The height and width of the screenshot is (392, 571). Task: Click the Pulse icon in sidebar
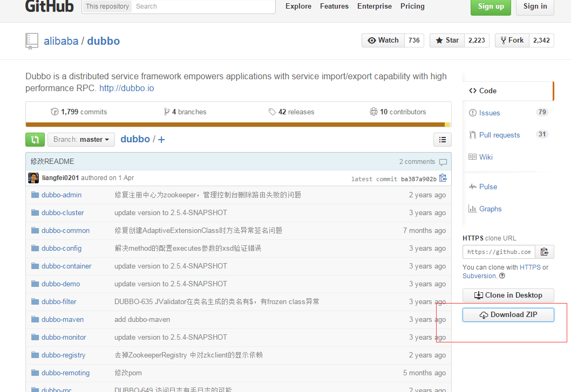[473, 187]
